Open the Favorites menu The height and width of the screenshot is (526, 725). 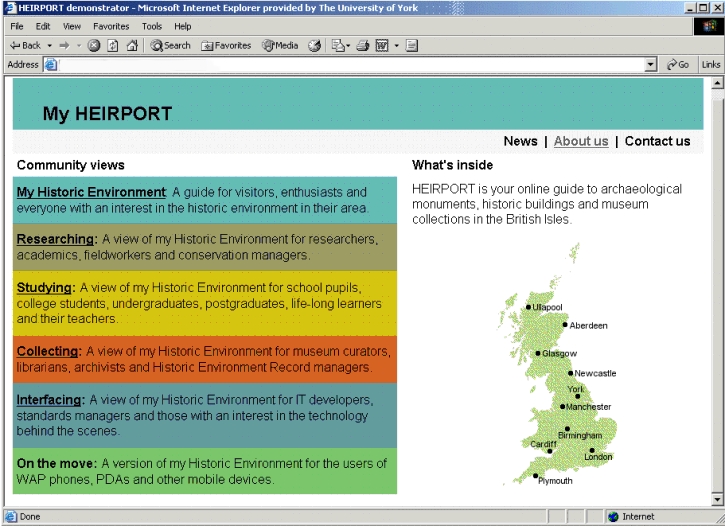pos(111,26)
